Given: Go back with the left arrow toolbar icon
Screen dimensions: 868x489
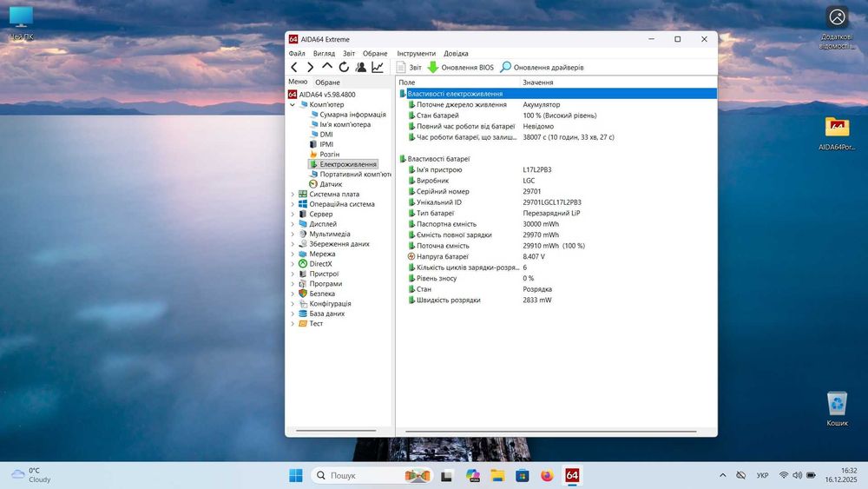Looking at the screenshot, I should click(294, 67).
